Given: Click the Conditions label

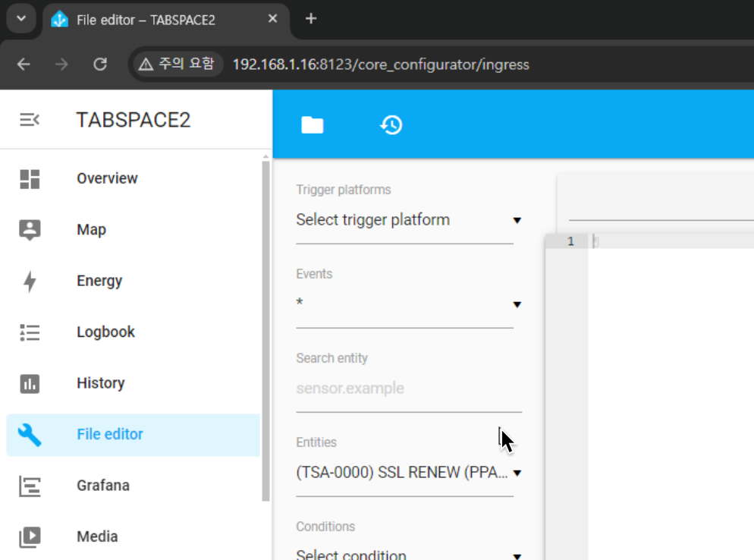Looking at the screenshot, I should point(325,527).
